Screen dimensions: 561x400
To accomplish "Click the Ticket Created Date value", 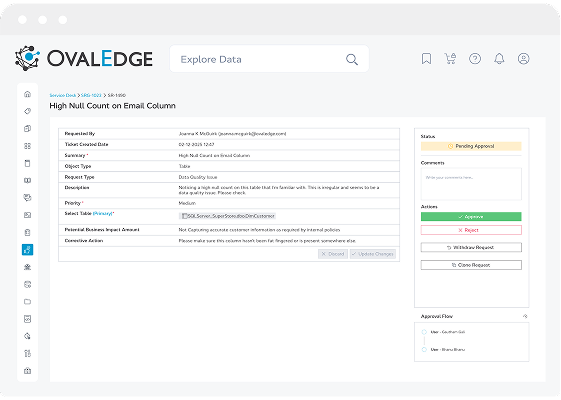I will pos(196,145).
